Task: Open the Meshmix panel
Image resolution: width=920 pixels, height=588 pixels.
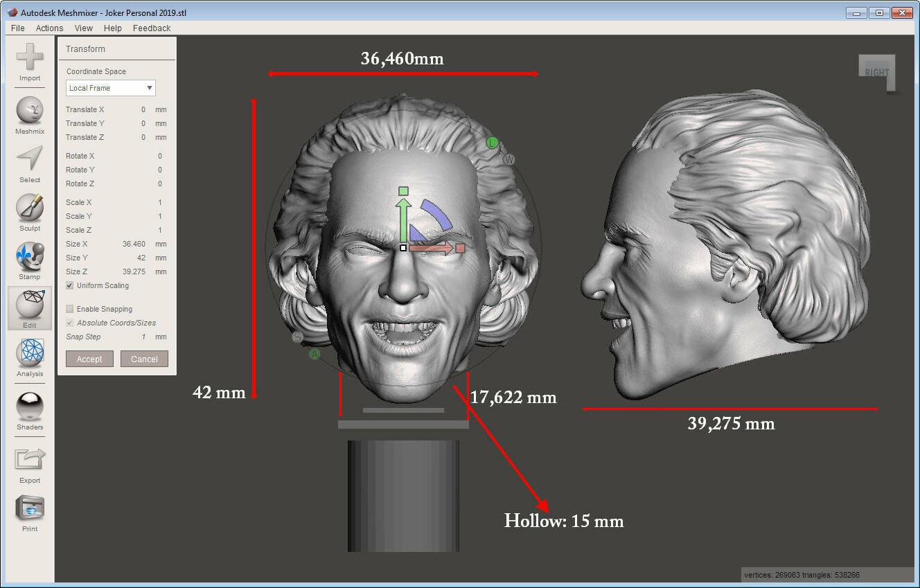Action: [x=30, y=116]
